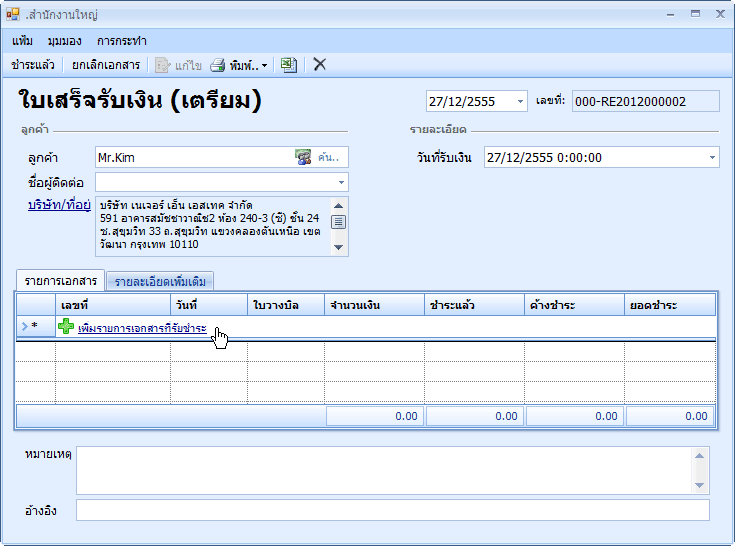The width and height of the screenshot is (735, 546).
Task: Click the row selector arrow in grid
Action: click(25, 327)
